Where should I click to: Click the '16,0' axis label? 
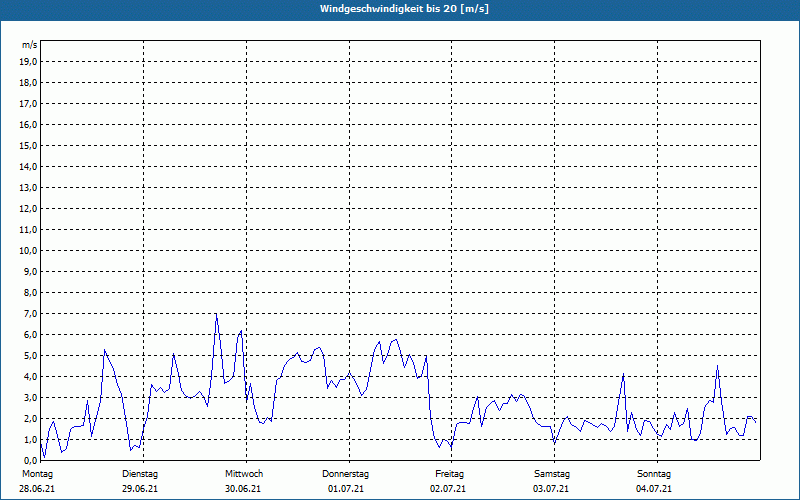coord(29,124)
